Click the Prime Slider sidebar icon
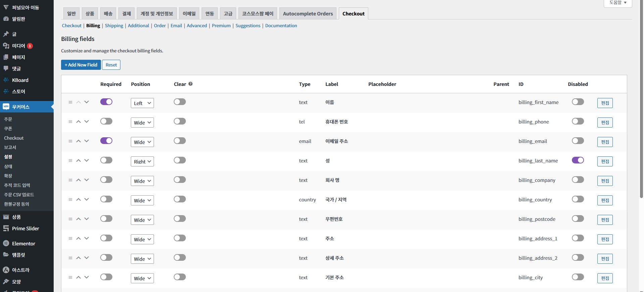The height and width of the screenshot is (292, 644). point(6,229)
